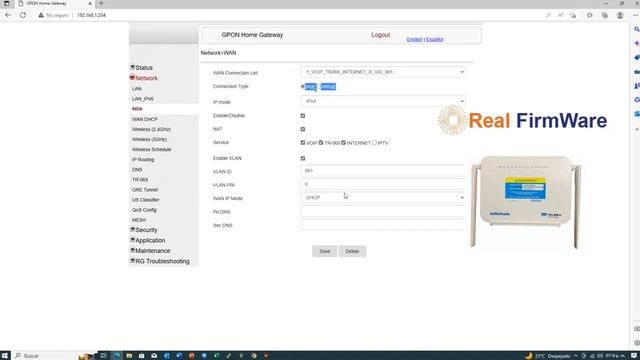Open the WAN Connection List dropdown
640x360 pixels.
pyautogui.click(x=383, y=72)
